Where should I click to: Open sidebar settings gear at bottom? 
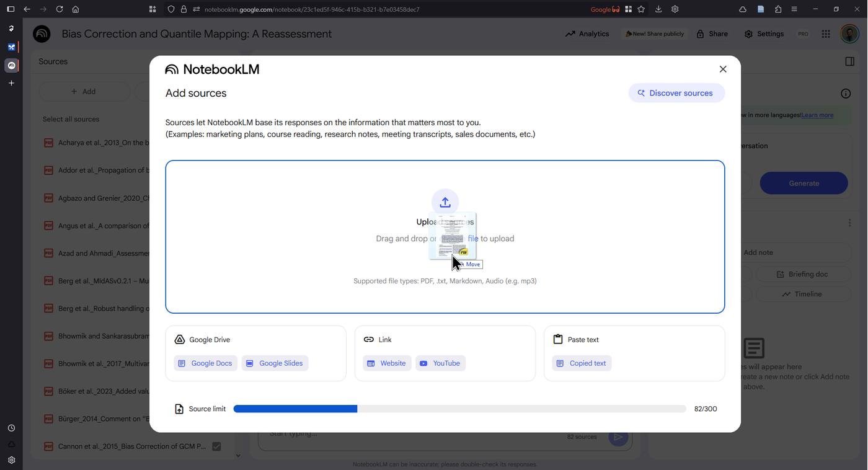tap(11, 460)
